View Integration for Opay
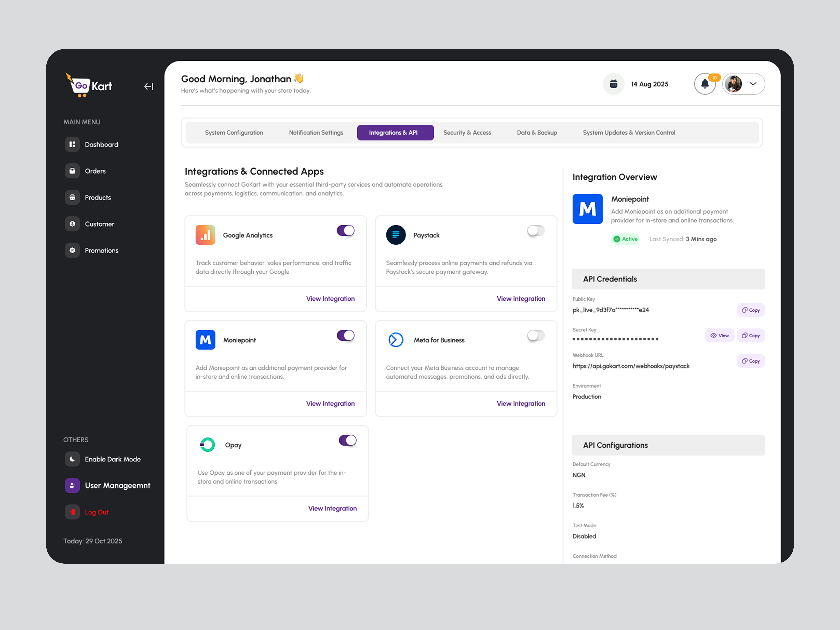Viewport: 840px width, 630px height. tap(332, 509)
